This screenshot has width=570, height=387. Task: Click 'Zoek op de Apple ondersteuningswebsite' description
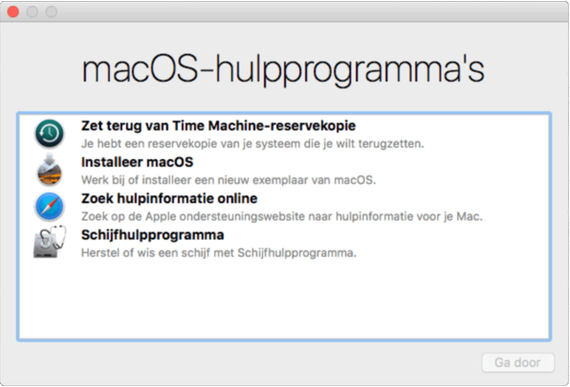tap(282, 217)
